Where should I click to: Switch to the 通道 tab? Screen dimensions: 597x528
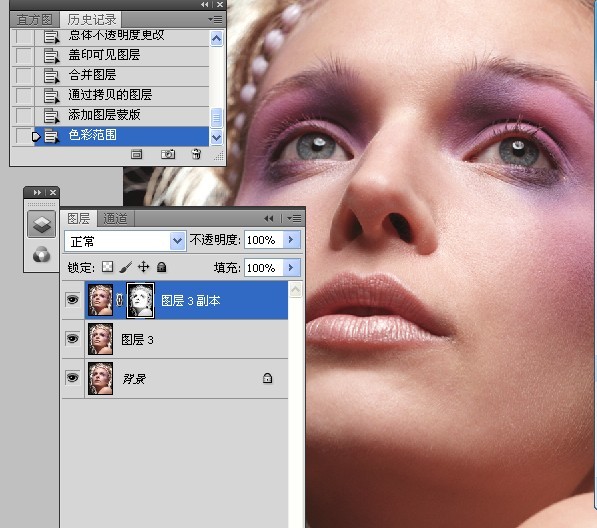[115, 219]
